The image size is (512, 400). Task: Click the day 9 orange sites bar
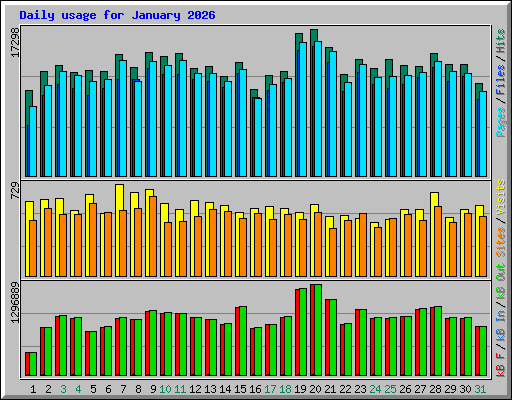(x=153, y=236)
